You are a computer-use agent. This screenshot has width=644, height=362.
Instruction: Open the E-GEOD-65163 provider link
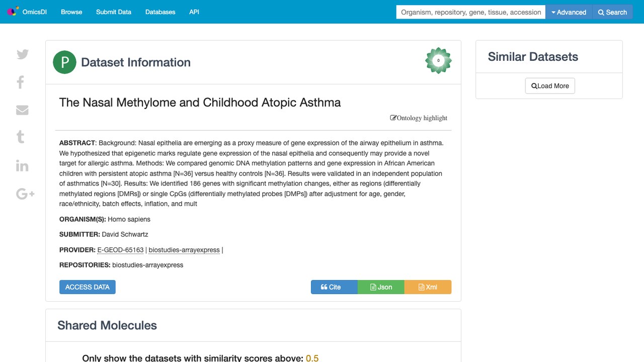120,250
